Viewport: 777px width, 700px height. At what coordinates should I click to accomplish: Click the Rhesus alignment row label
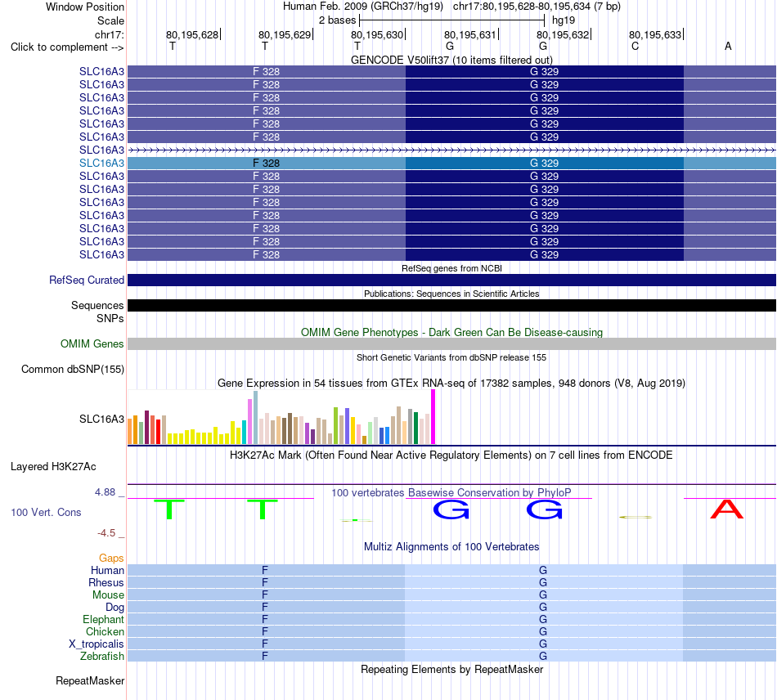tap(106, 582)
